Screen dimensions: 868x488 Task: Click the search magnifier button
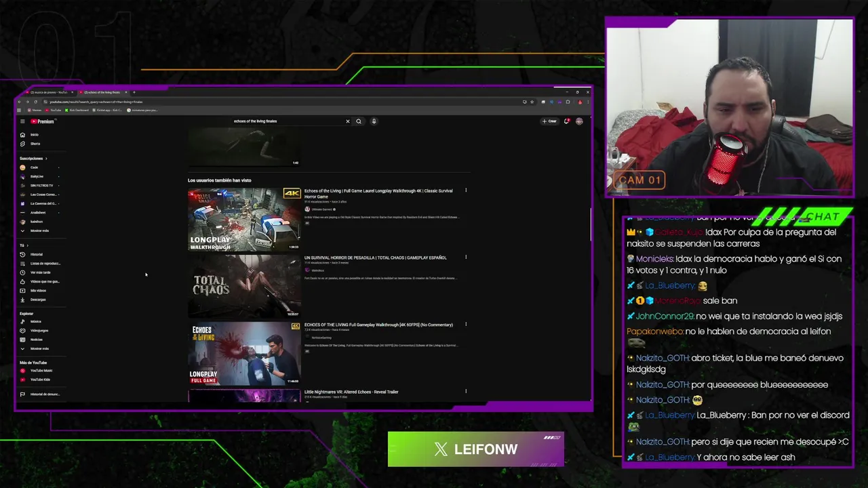point(359,121)
